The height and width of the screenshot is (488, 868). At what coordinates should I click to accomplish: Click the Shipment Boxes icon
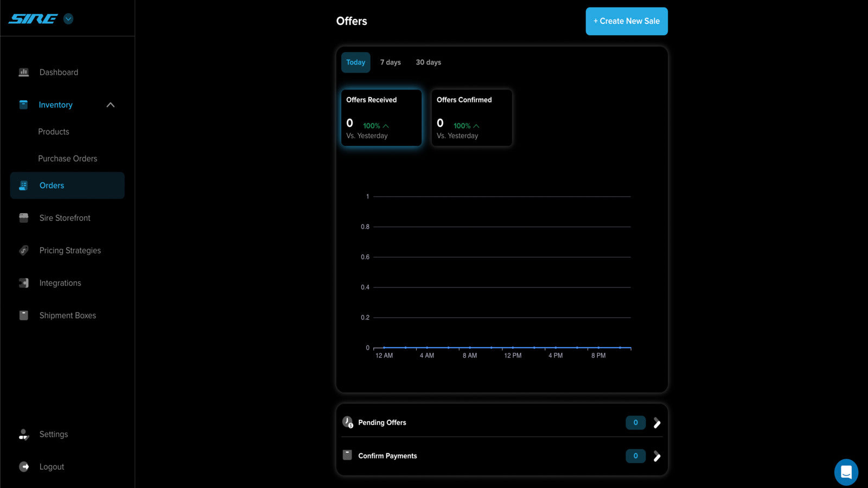coord(24,316)
